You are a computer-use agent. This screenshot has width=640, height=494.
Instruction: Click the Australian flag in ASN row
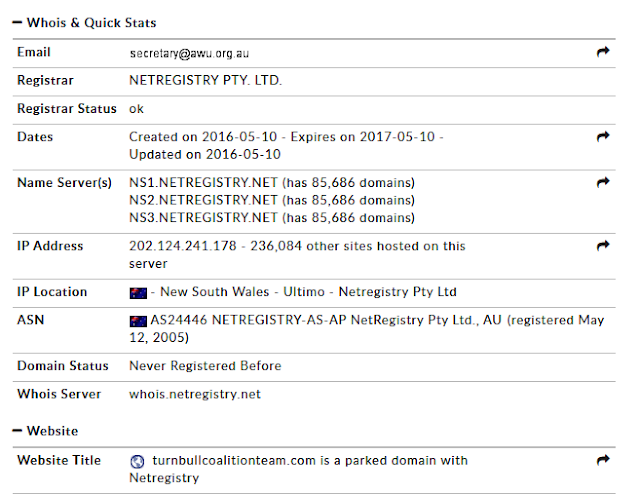point(138,321)
